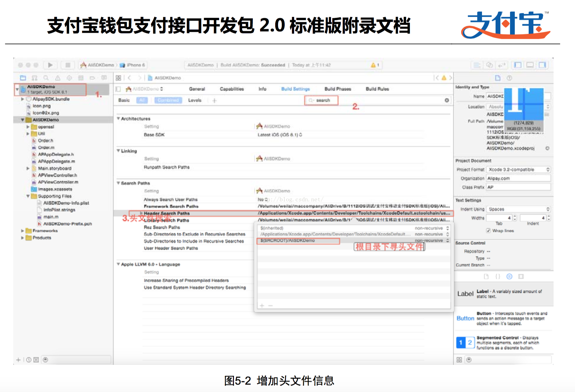This screenshot has width=575, height=392.
Task: Click the clear search circle icon in filter bar
Action: (x=447, y=100)
